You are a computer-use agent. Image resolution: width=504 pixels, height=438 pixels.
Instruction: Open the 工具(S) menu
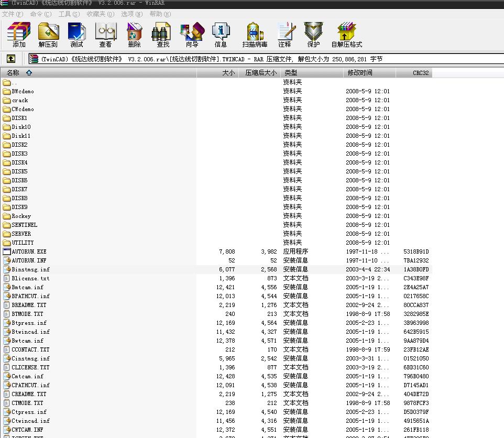point(69,14)
